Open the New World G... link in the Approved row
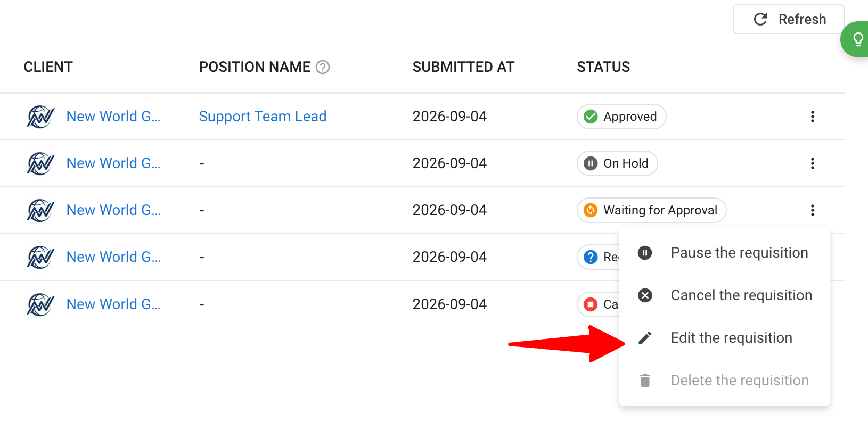 tap(113, 117)
